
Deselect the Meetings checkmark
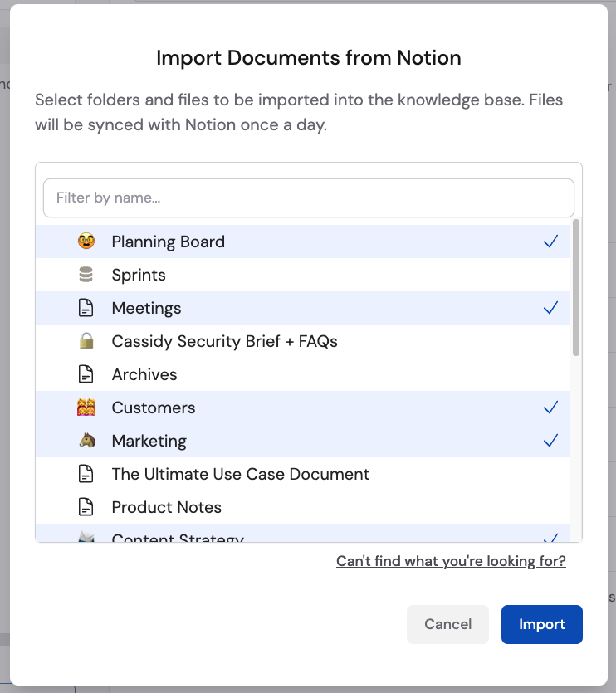[x=550, y=308]
